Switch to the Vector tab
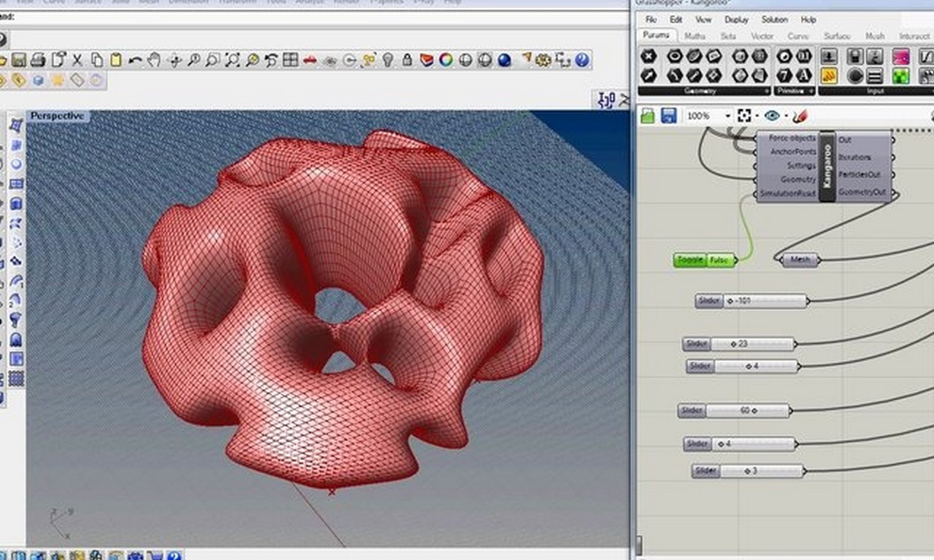The height and width of the screenshot is (560, 934). (762, 36)
